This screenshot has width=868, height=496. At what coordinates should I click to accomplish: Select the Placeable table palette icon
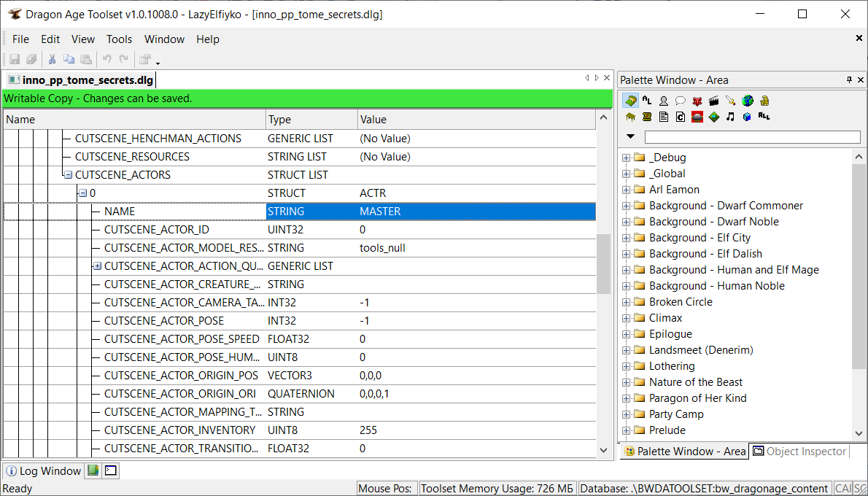630,117
